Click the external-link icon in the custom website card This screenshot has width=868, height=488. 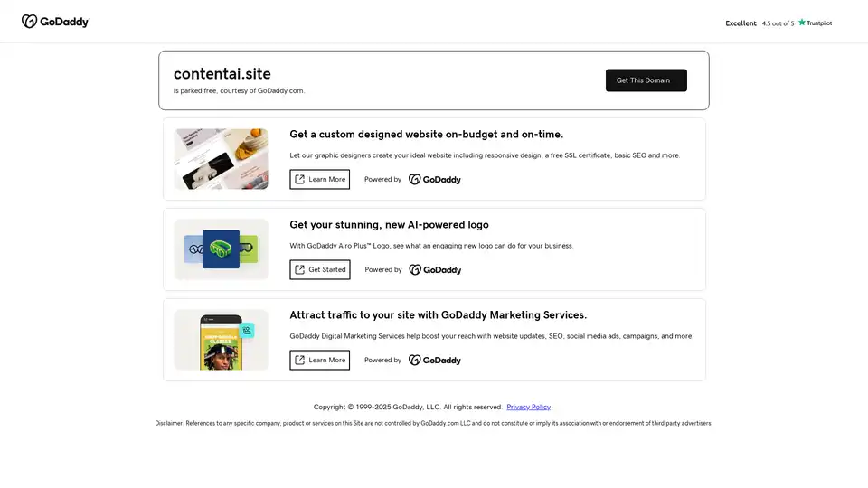click(x=300, y=179)
